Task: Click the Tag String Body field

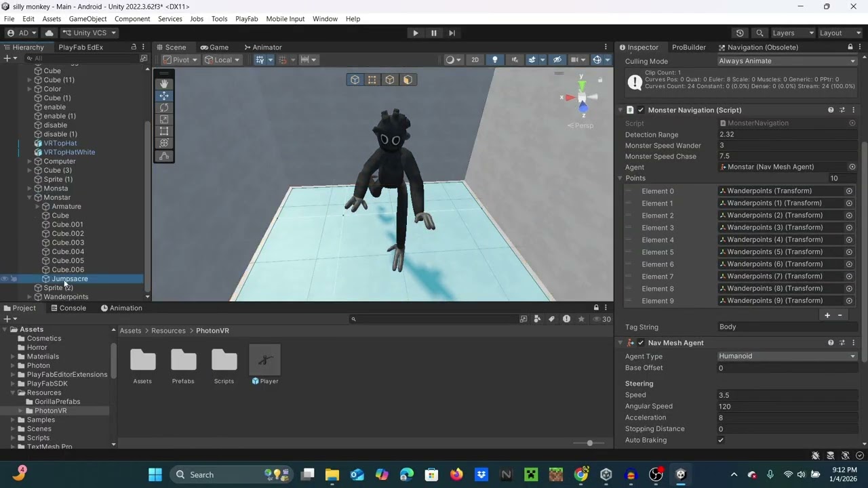Action: tap(788, 327)
